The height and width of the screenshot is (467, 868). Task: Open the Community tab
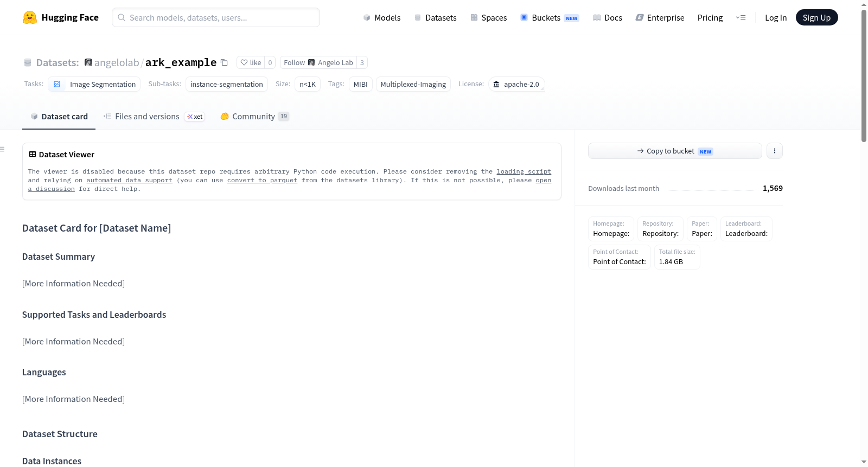tap(254, 117)
